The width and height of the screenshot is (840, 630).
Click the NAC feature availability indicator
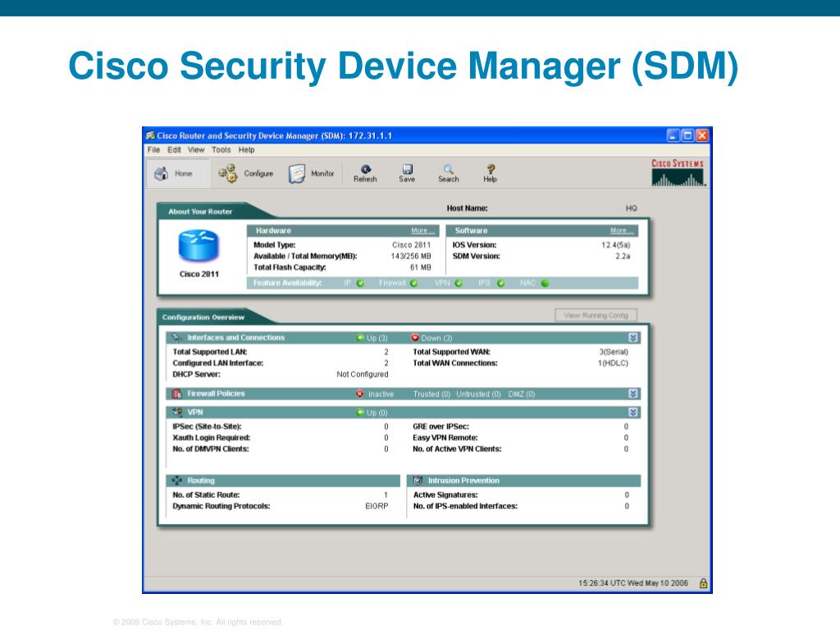[546, 283]
